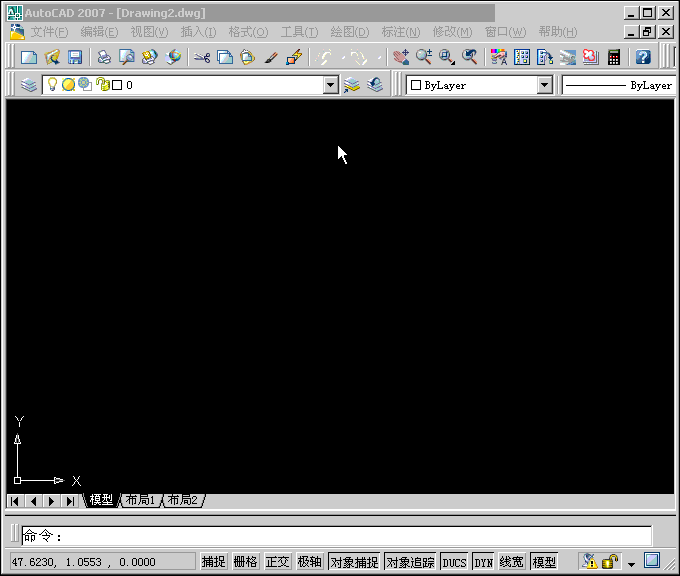Open a drawing with the Open icon

click(x=52, y=57)
